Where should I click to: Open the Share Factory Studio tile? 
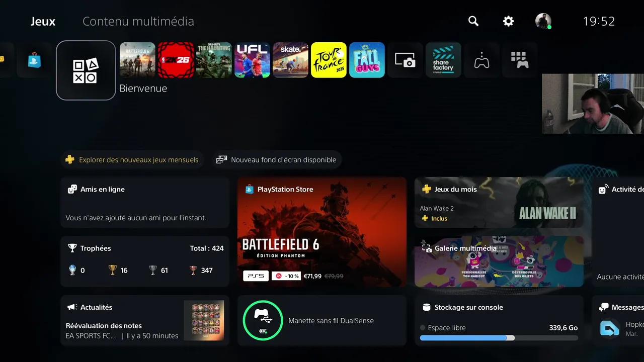click(443, 60)
